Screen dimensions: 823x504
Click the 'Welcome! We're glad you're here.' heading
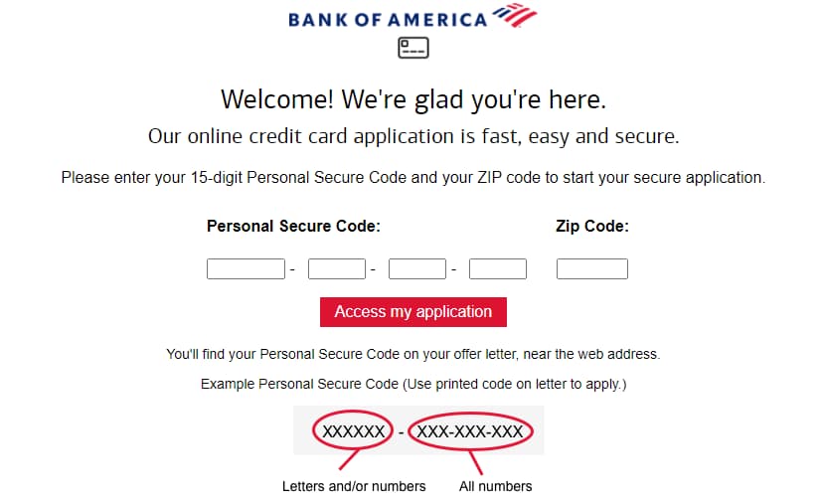[413, 99]
